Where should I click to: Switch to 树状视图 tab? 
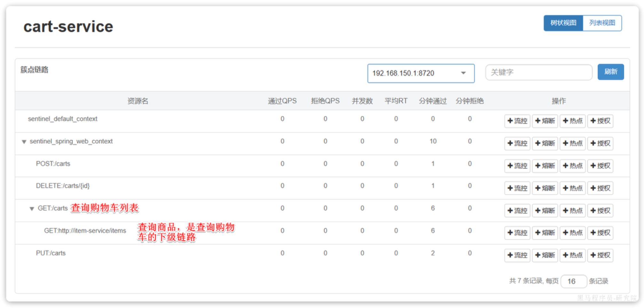click(563, 23)
